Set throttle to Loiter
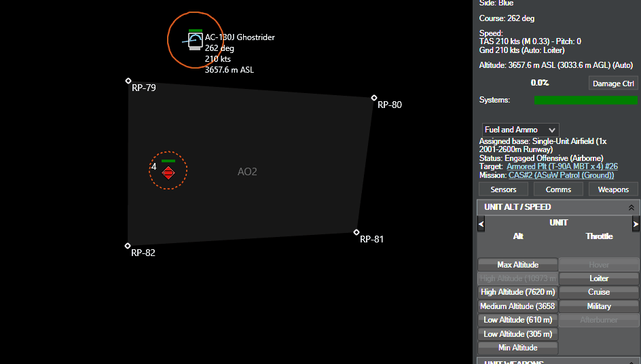 [x=599, y=278]
